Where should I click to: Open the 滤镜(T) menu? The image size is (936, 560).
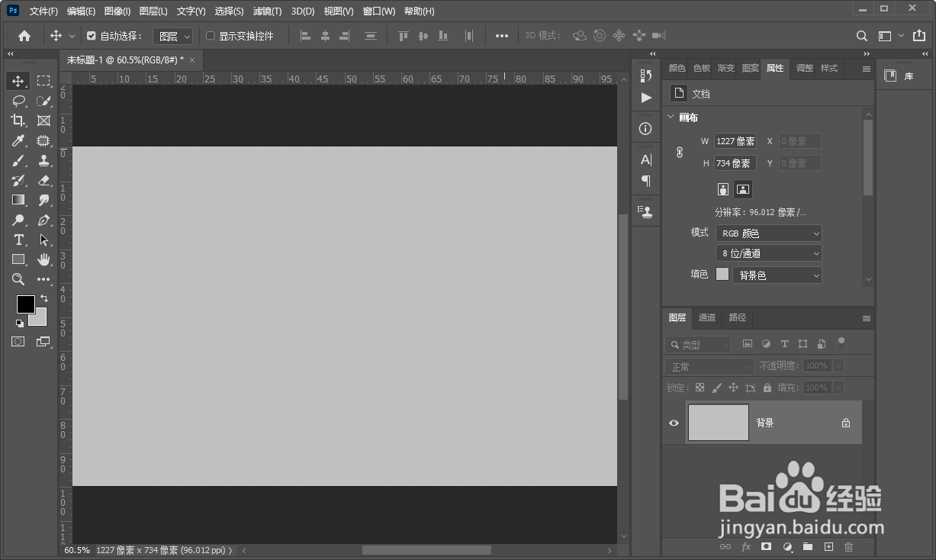pos(267,11)
